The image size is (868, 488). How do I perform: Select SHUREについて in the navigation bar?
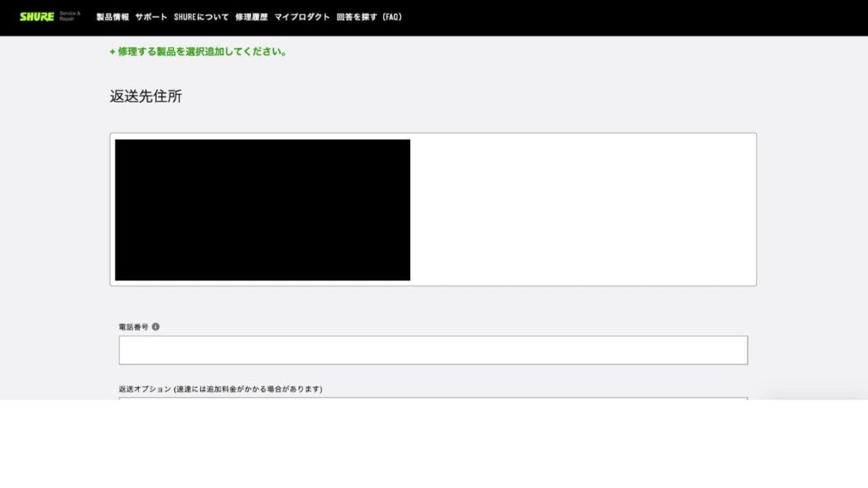point(201,17)
